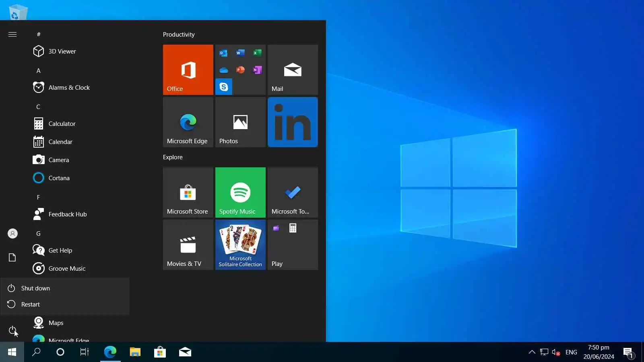Open the Microsoft Store tile
Viewport: 644px width, 362px height.
coord(188,192)
